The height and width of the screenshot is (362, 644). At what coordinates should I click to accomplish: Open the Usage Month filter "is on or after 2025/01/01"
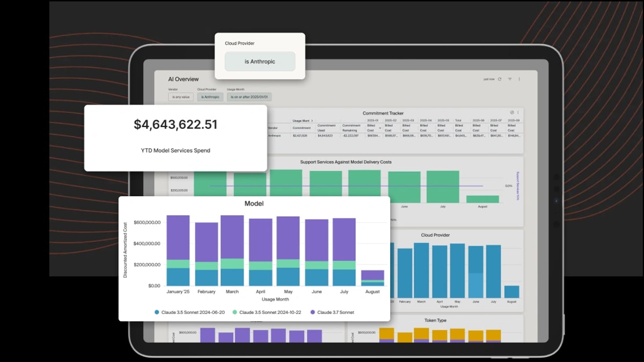coord(249,97)
